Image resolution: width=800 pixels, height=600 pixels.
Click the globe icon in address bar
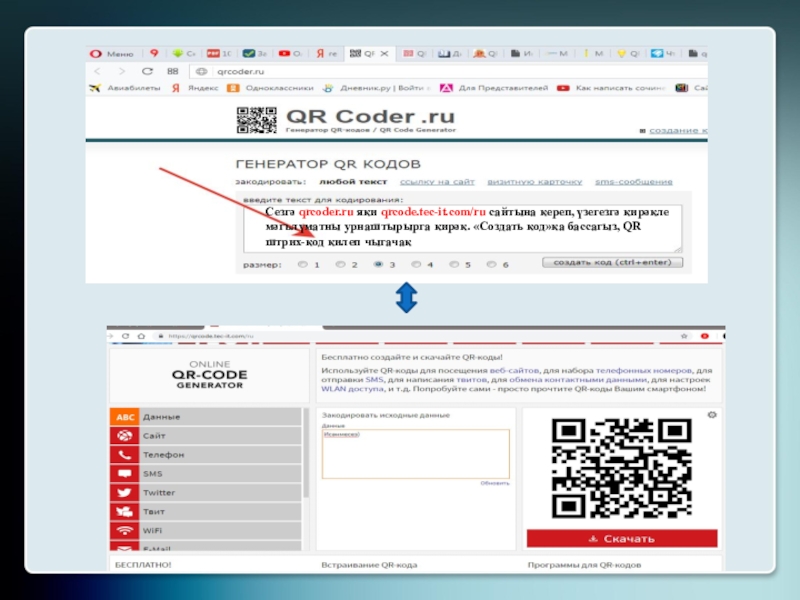coord(202,71)
